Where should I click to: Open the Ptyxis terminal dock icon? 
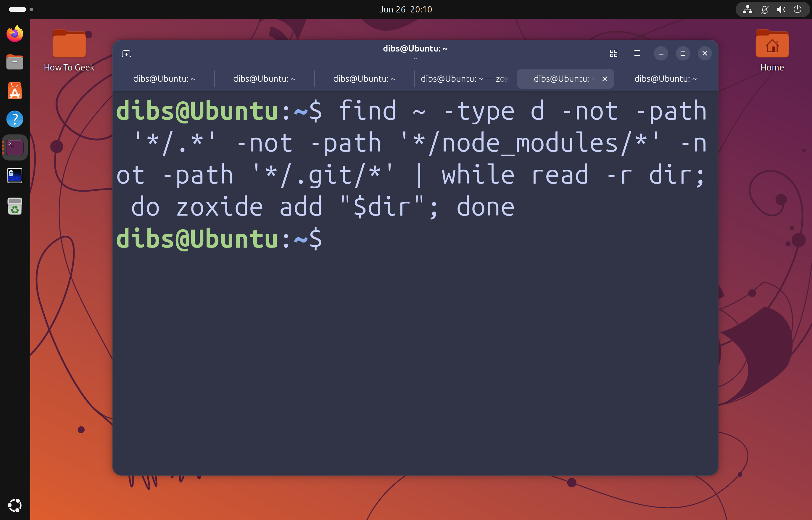(x=15, y=176)
